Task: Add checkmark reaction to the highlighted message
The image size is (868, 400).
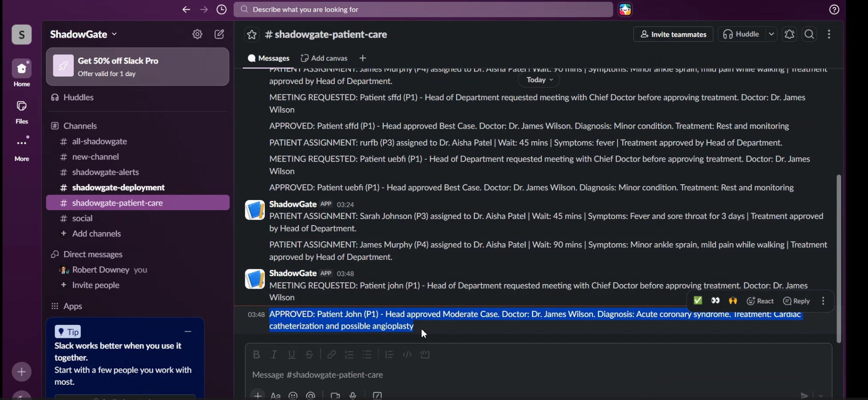Action: tap(698, 301)
